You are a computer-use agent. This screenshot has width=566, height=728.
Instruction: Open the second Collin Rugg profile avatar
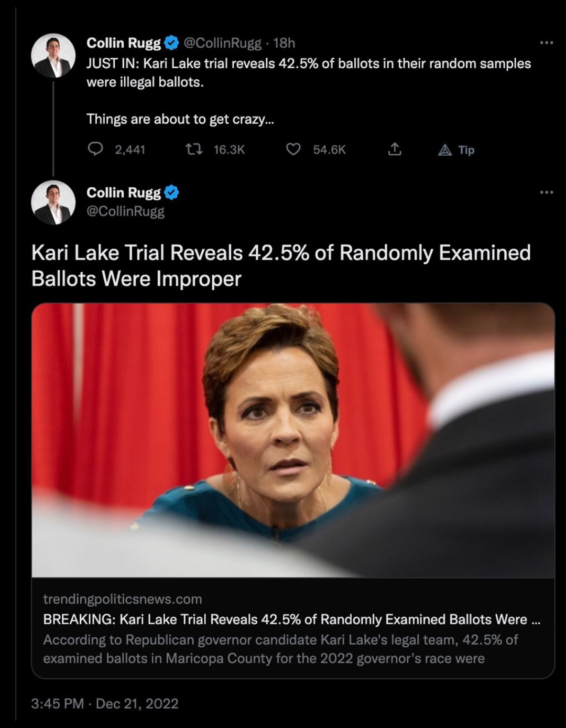tap(53, 202)
